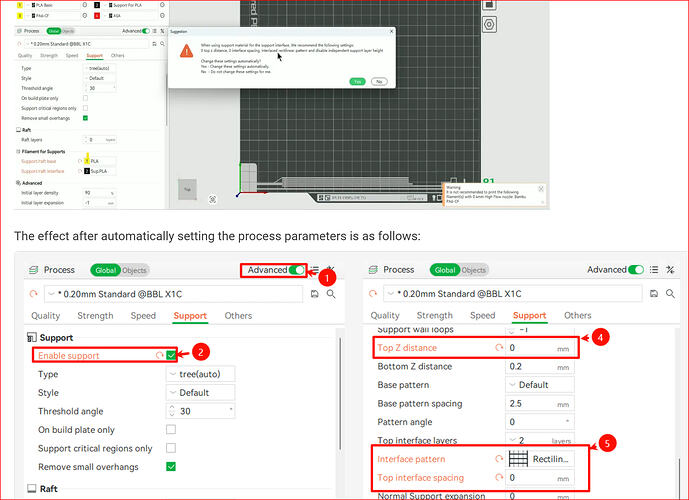The image size is (689, 500).
Task: Click the search magnifier in the Top Z distance panel
Action: tap(670, 293)
